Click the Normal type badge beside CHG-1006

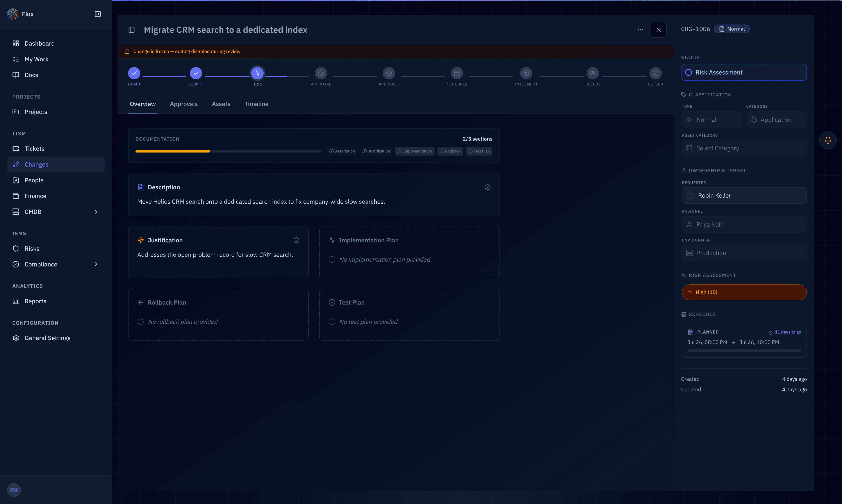click(732, 29)
